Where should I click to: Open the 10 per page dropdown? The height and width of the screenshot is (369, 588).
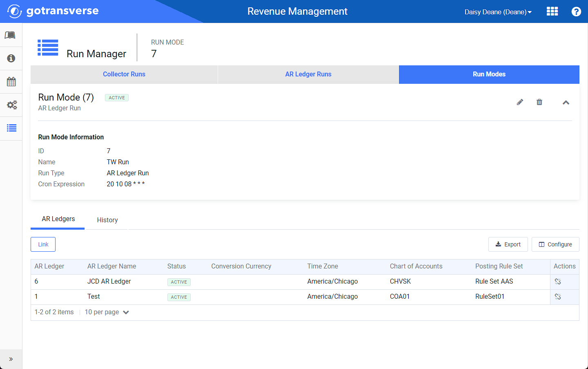tap(107, 312)
